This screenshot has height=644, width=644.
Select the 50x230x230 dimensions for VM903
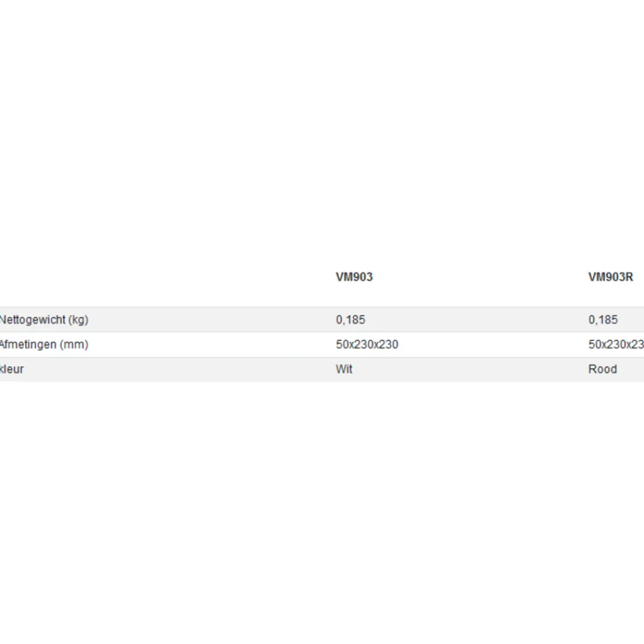click(367, 345)
